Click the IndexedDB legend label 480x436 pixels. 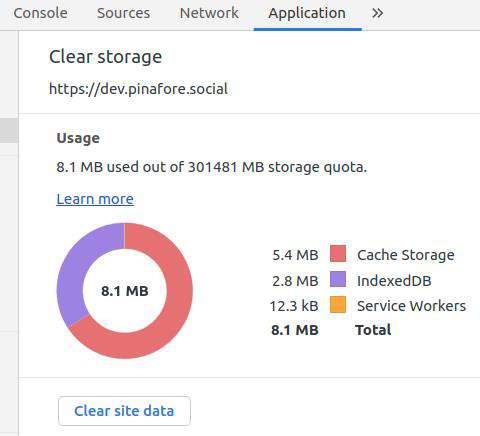click(394, 281)
